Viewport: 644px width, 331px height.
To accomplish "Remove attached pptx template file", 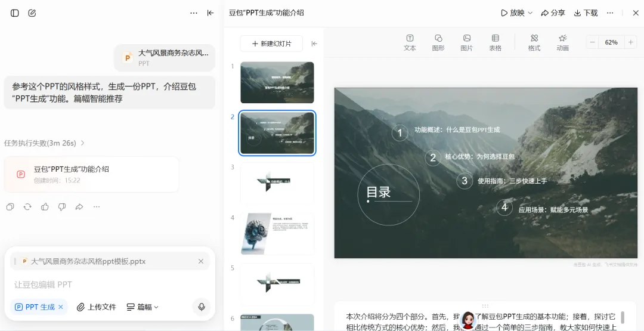I will pyautogui.click(x=201, y=261).
